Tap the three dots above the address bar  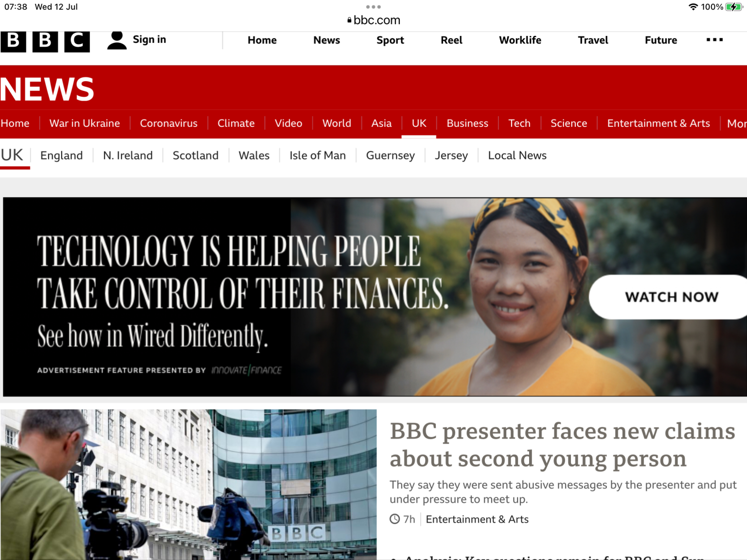point(373,7)
